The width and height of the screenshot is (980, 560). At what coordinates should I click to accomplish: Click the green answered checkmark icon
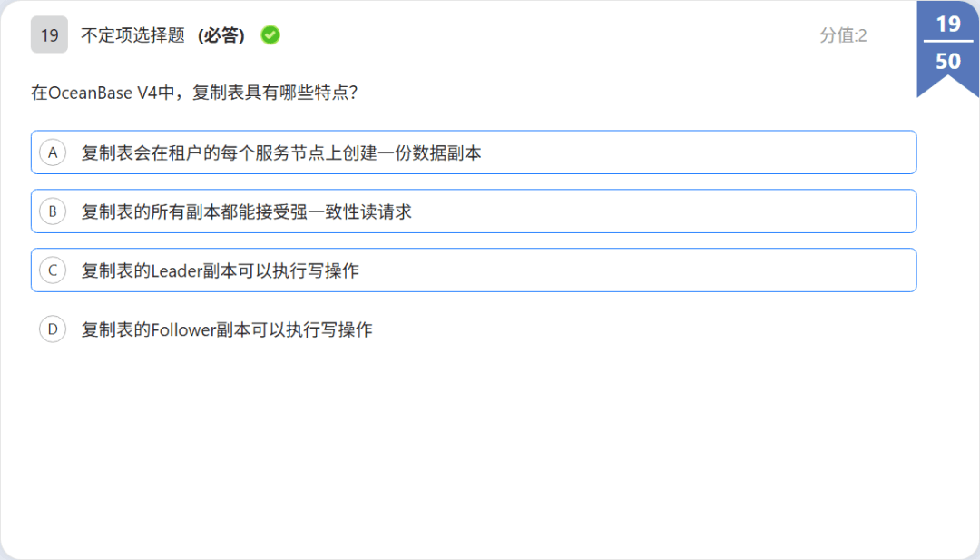pyautogui.click(x=270, y=35)
